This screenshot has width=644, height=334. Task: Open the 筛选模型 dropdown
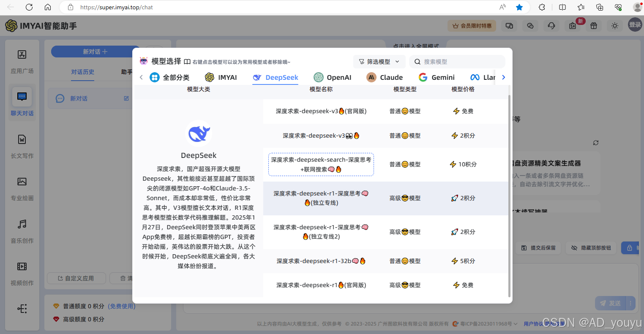click(379, 62)
